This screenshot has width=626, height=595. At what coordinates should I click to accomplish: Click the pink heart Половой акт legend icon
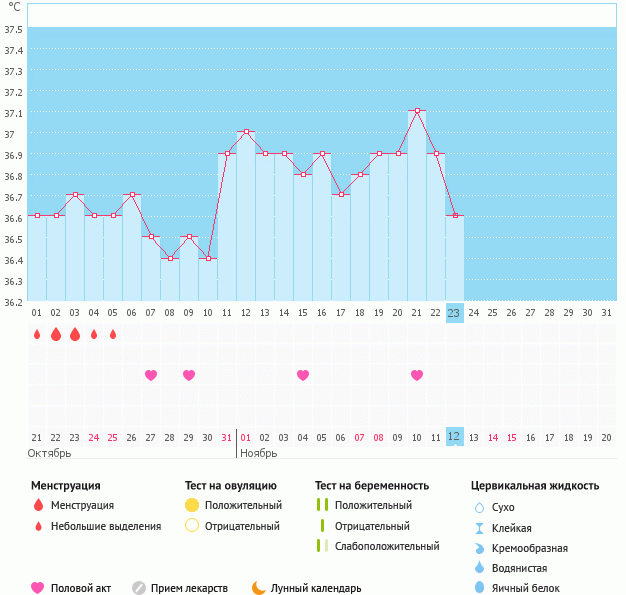pos(38,588)
